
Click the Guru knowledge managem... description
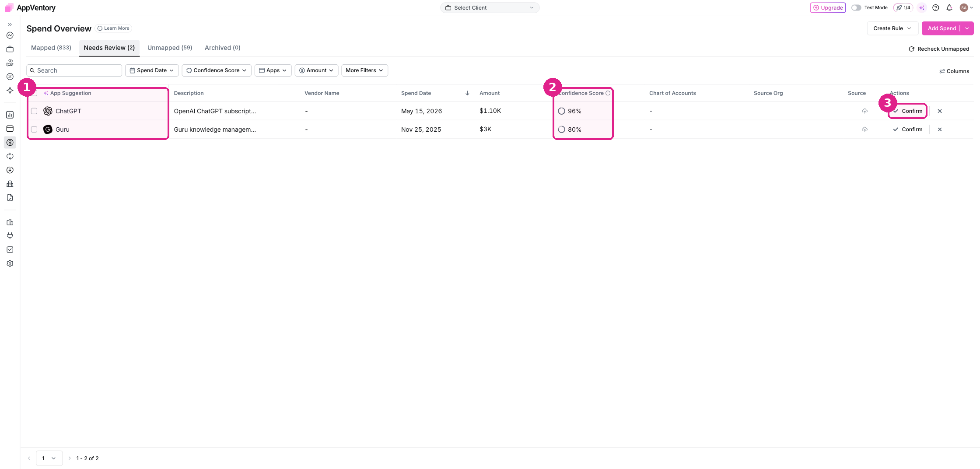coord(215,129)
